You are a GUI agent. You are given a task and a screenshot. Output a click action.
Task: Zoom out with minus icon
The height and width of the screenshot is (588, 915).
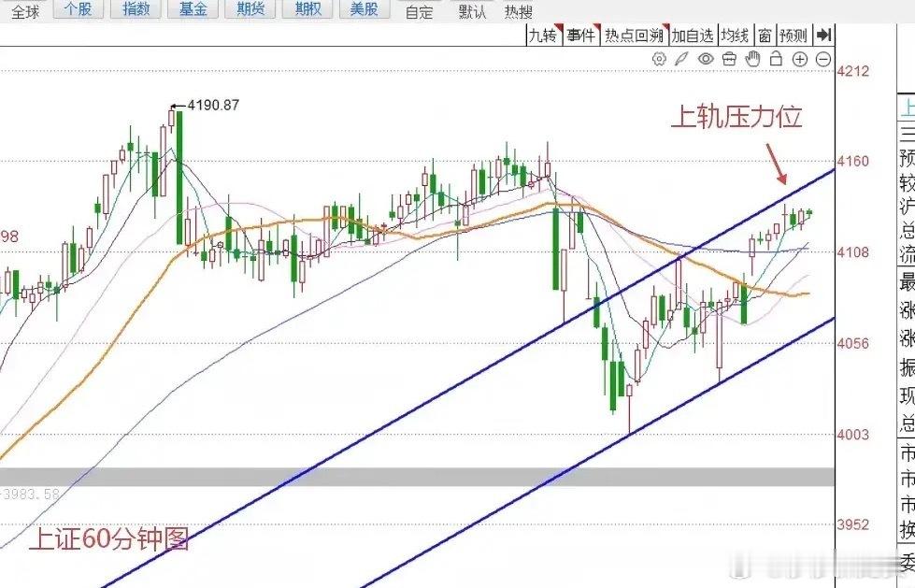point(823,59)
